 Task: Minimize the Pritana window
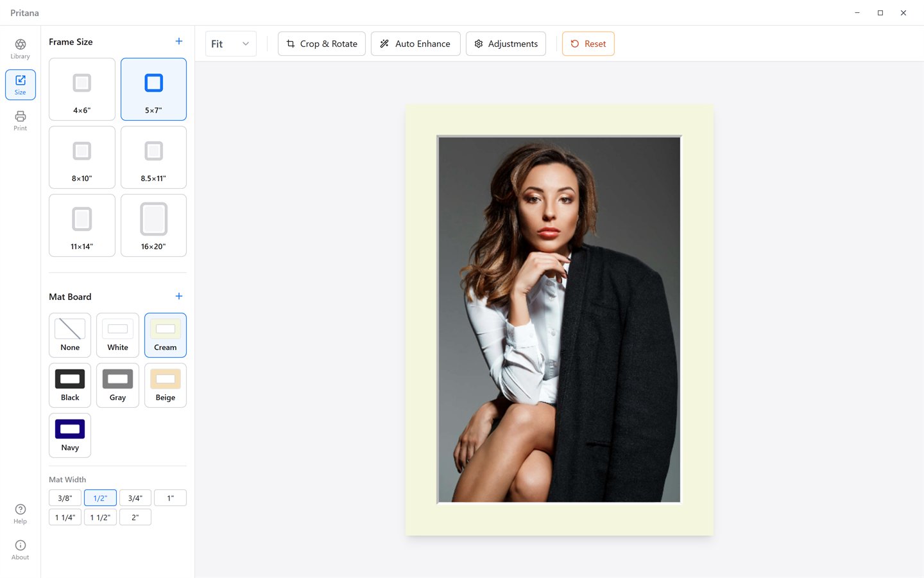pyautogui.click(x=857, y=13)
